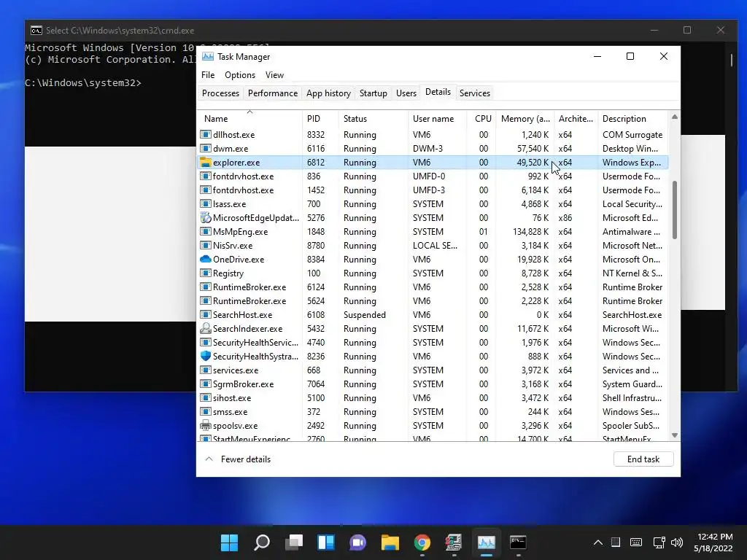This screenshot has height=560, width=747.
Task: Open taskbar Search
Action: pos(262,542)
